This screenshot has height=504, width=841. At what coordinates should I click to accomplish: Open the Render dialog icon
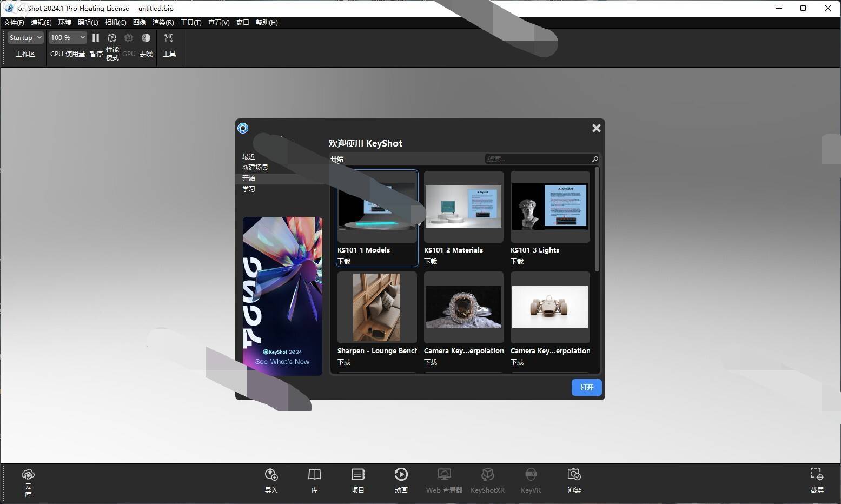pyautogui.click(x=574, y=475)
